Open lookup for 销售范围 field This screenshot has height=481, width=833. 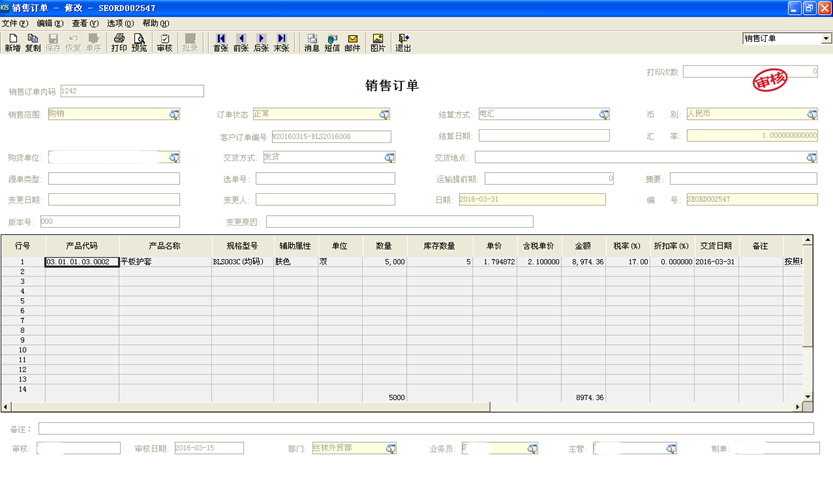coord(174,115)
